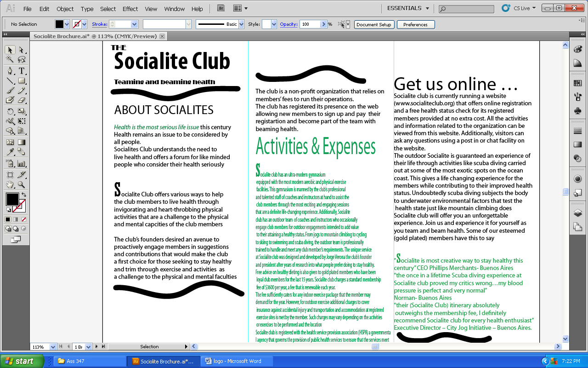Switch paint mode to Gradient
The image size is (588, 368).
click(x=16, y=219)
